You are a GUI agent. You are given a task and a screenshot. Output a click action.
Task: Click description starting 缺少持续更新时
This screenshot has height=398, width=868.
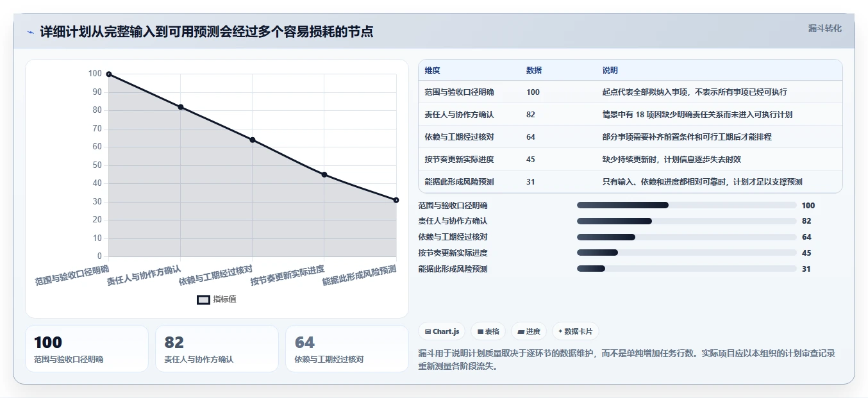pyautogui.click(x=671, y=160)
